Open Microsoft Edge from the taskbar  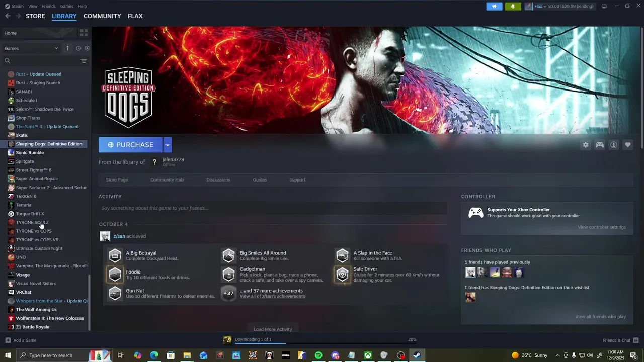click(154, 355)
